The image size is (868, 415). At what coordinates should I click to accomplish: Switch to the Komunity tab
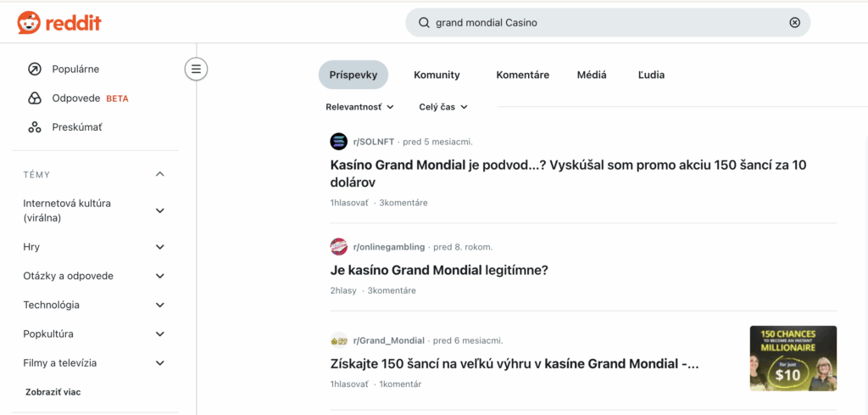pyautogui.click(x=437, y=75)
